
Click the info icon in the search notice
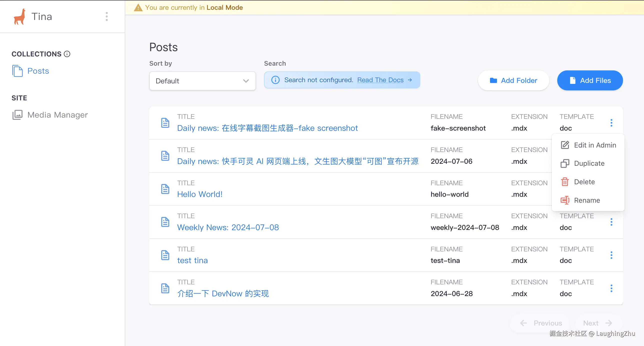[x=275, y=80]
